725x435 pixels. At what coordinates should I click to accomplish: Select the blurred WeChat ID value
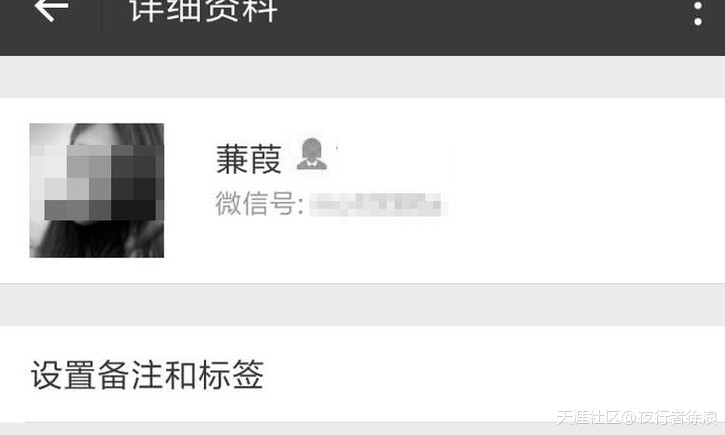[378, 205]
